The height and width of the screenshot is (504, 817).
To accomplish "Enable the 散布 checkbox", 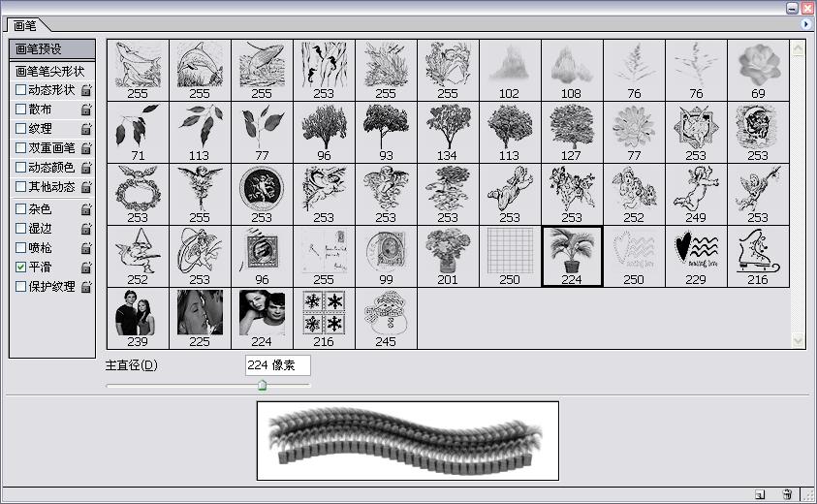I will 21,109.
